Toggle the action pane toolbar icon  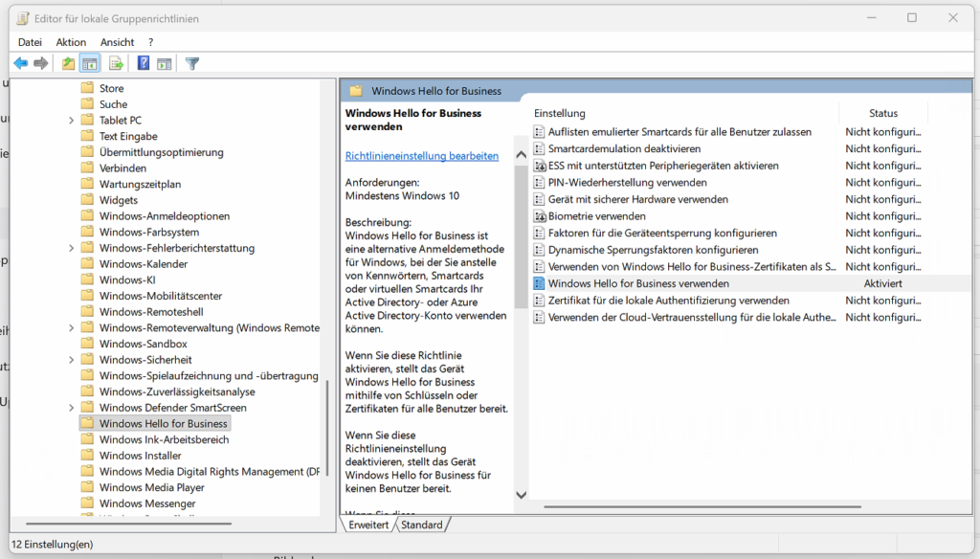pos(165,63)
